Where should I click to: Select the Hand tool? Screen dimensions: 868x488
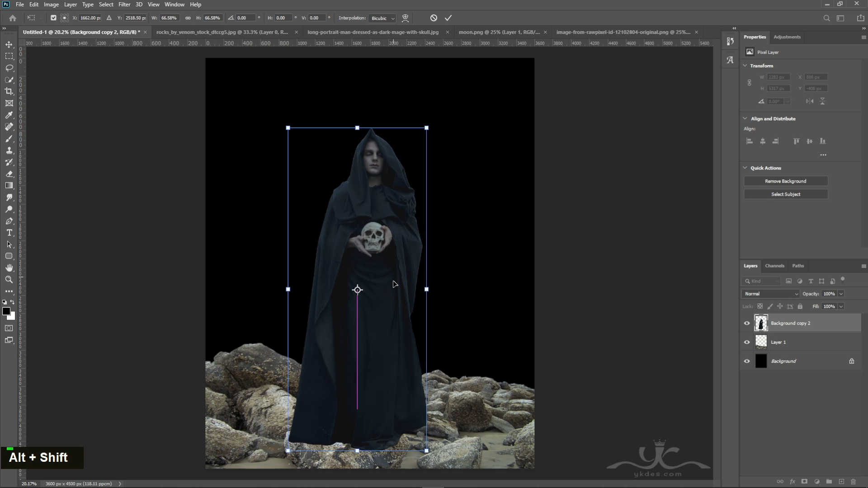pos(9,268)
